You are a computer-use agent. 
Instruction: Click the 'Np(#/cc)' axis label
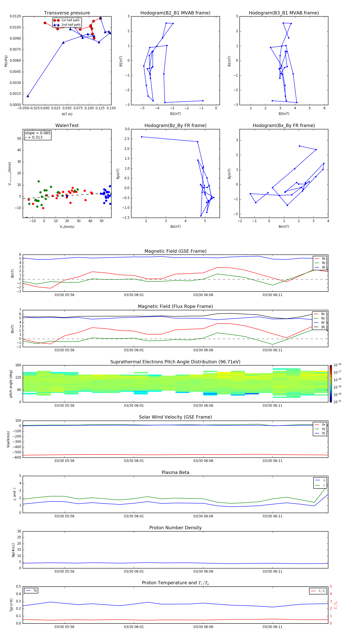click(x=13, y=550)
